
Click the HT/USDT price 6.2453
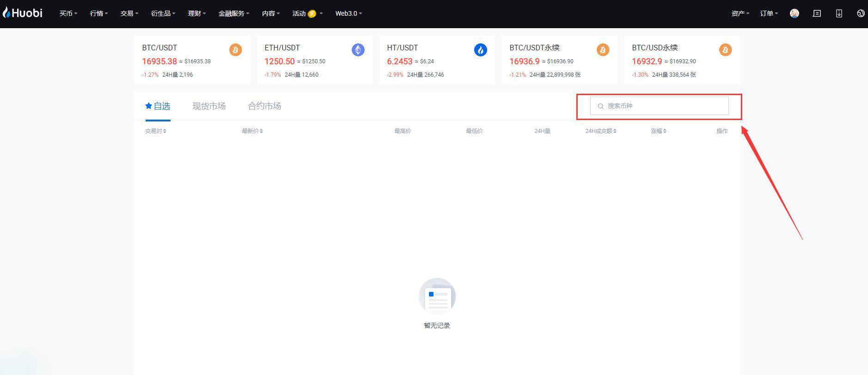click(x=400, y=61)
